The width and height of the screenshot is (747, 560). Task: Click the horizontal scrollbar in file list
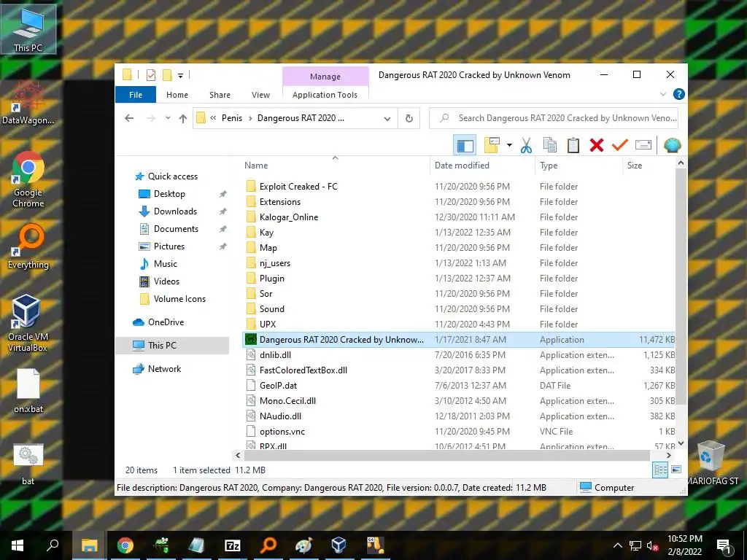[x=446, y=455]
